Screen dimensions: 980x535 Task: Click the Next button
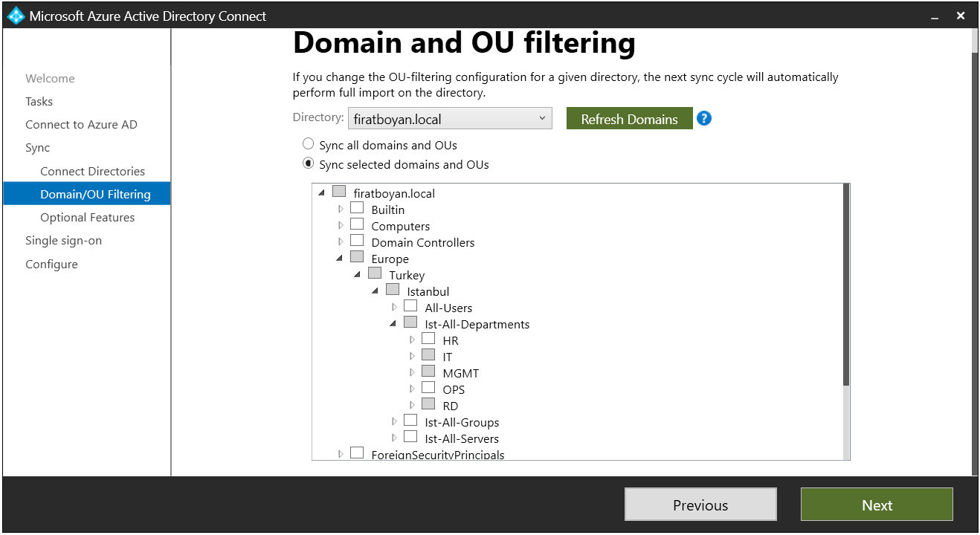[877, 505]
